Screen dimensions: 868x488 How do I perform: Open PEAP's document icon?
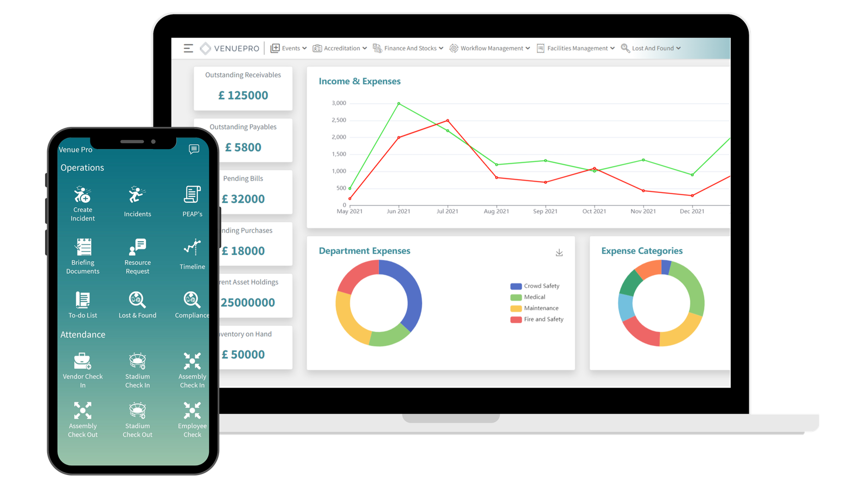[x=192, y=195]
